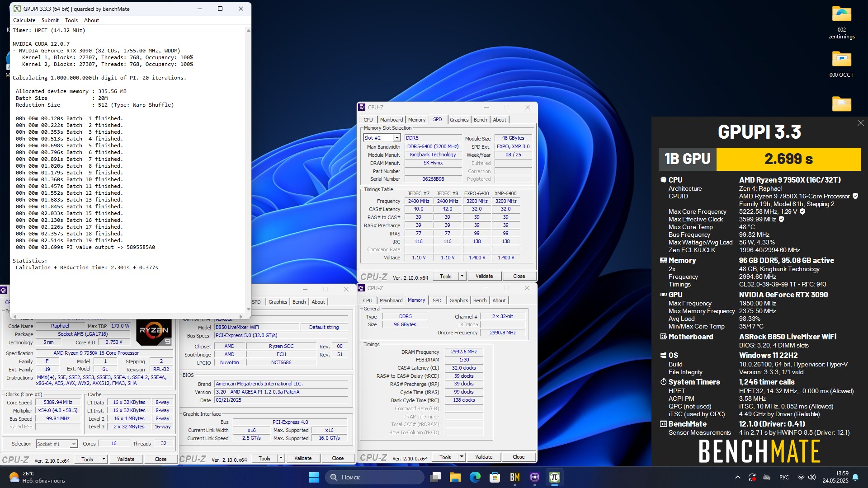Open the About menu in GPUPI
Image resolution: width=868 pixels, height=488 pixels.
pyautogui.click(x=91, y=20)
